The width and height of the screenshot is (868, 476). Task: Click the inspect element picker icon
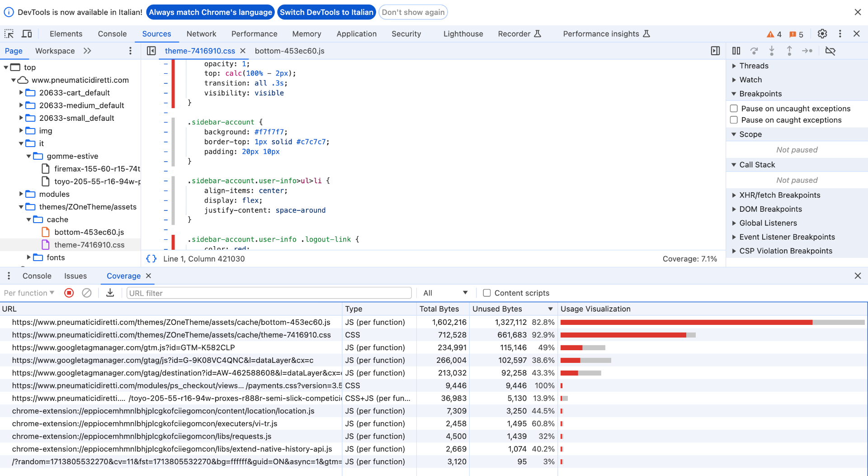[x=9, y=34]
